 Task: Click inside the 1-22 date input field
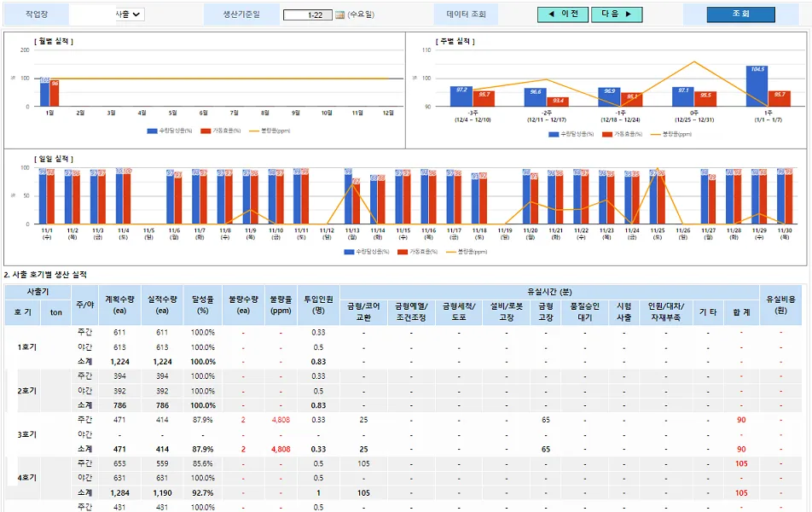coord(309,14)
